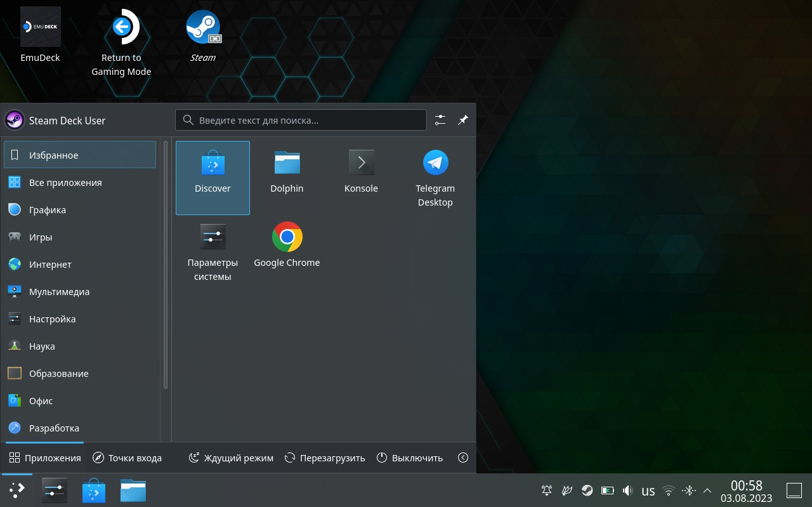The height and width of the screenshot is (507, 812).
Task: Click the Steam Deck User avatar
Action: pyautogui.click(x=15, y=120)
